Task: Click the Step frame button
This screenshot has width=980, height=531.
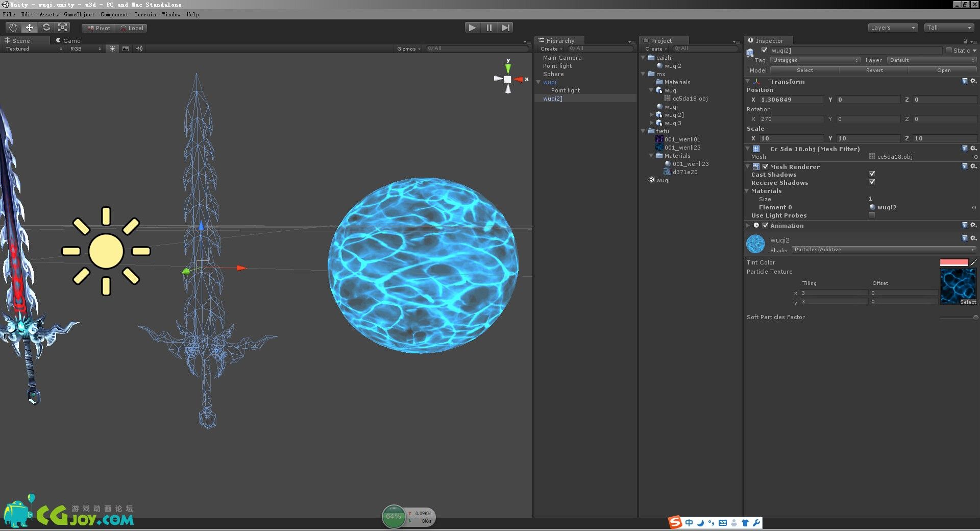Action: [x=505, y=28]
